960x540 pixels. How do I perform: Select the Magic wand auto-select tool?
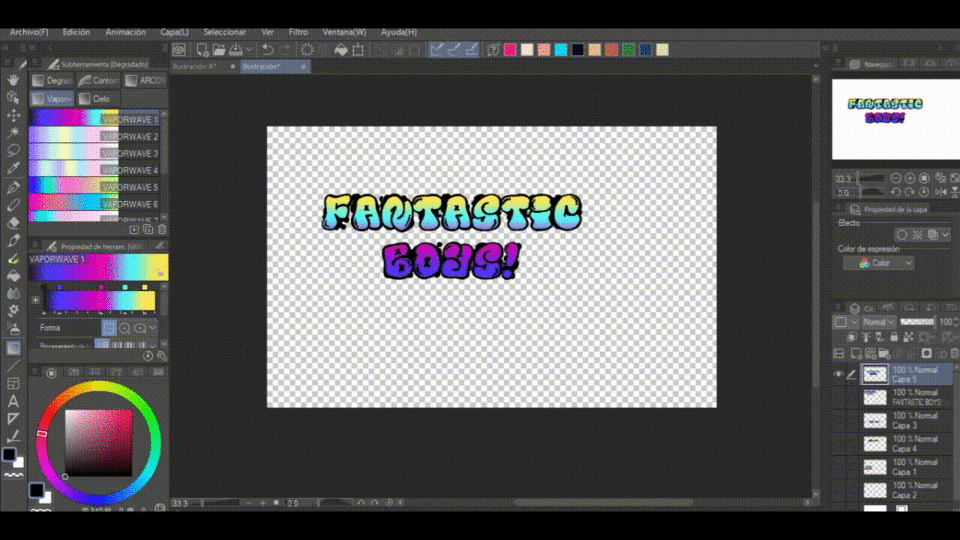tap(14, 132)
